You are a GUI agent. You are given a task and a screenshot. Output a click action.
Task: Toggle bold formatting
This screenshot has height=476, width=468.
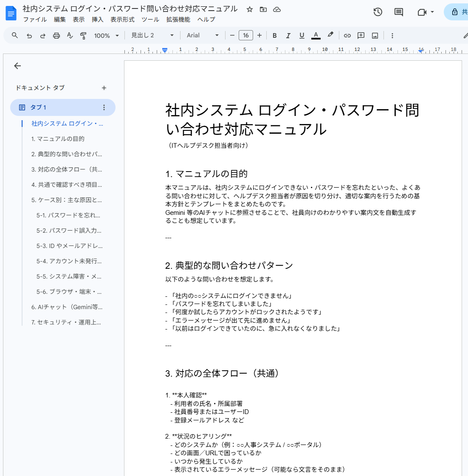(274, 36)
